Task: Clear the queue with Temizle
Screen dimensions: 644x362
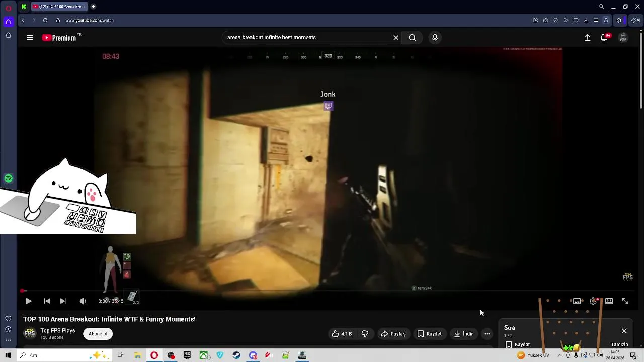Action: point(619,345)
